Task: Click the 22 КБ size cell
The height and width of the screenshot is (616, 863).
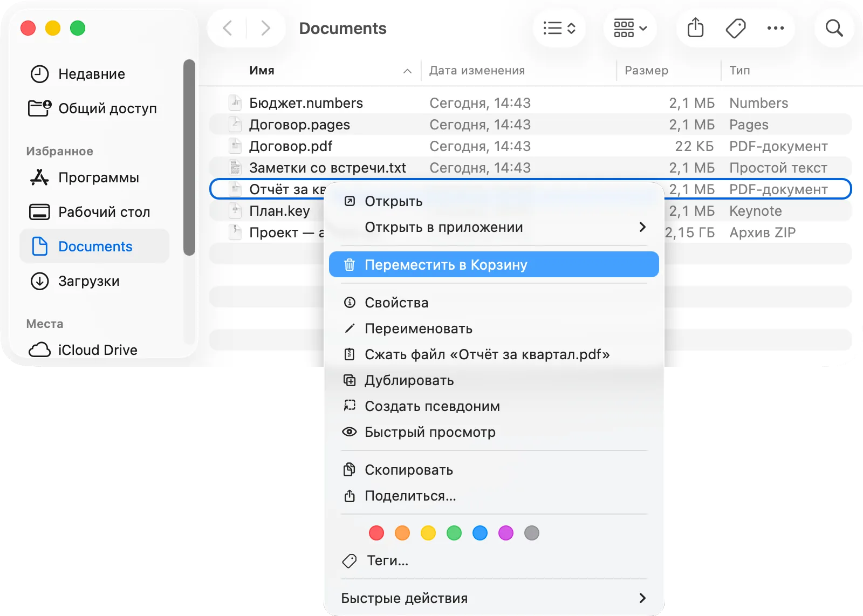Action: click(x=695, y=146)
